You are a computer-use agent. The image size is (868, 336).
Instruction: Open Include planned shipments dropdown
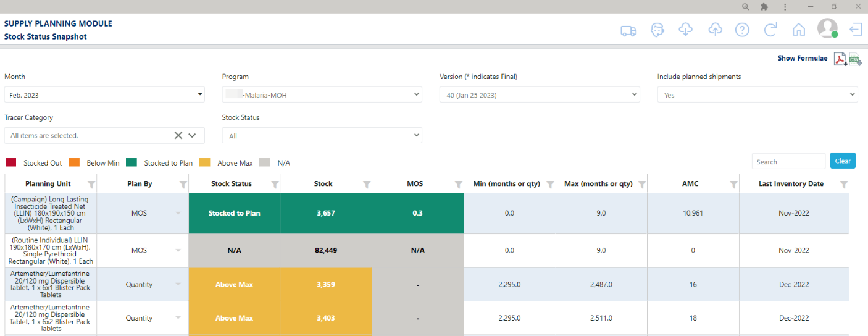pyautogui.click(x=757, y=94)
